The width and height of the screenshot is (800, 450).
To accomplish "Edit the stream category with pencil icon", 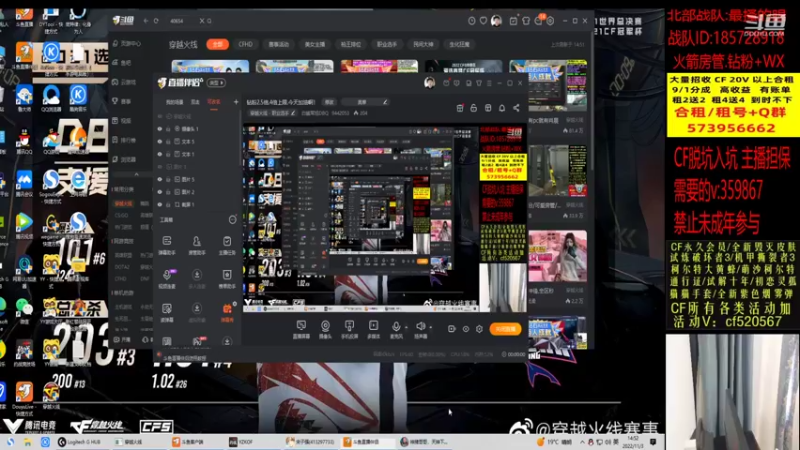I will 293,113.
